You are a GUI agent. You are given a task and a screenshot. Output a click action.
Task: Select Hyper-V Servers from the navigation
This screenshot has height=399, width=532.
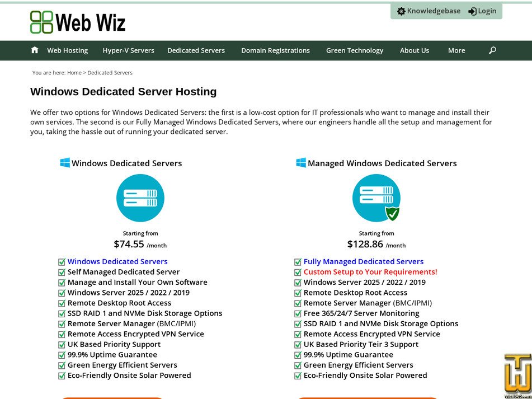(x=129, y=50)
